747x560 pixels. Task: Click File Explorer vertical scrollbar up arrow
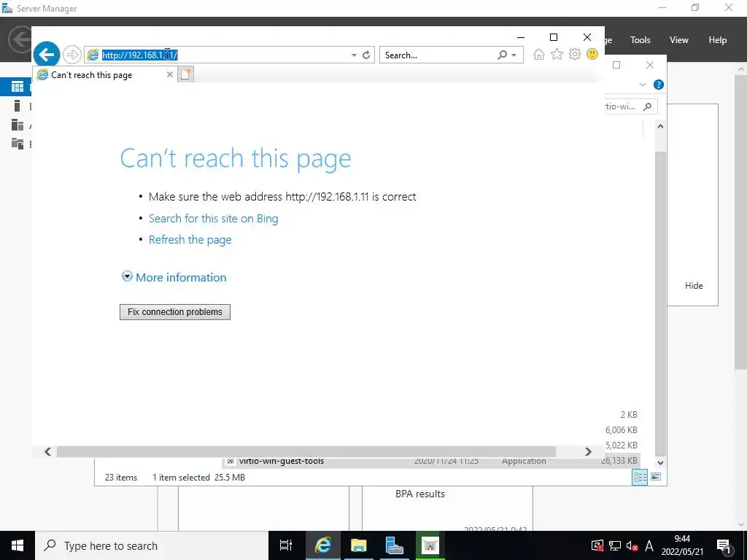coord(660,126)
